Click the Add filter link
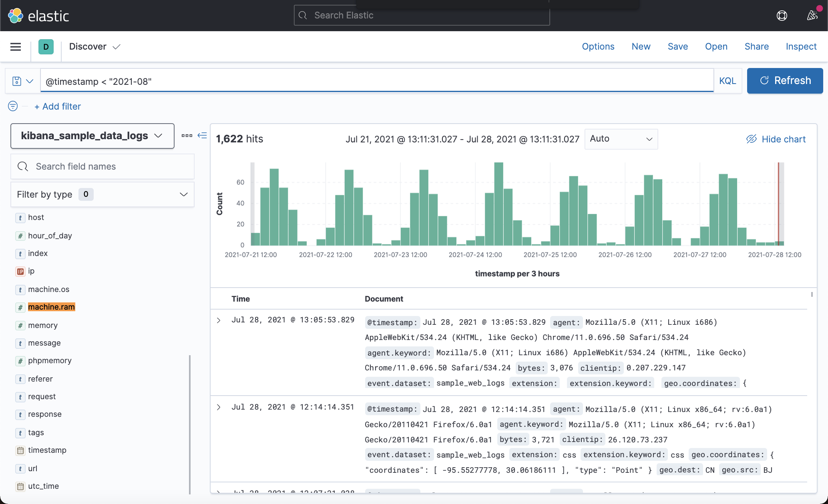The width and height of the screenshot is (828, 504). tap(57, 106)
